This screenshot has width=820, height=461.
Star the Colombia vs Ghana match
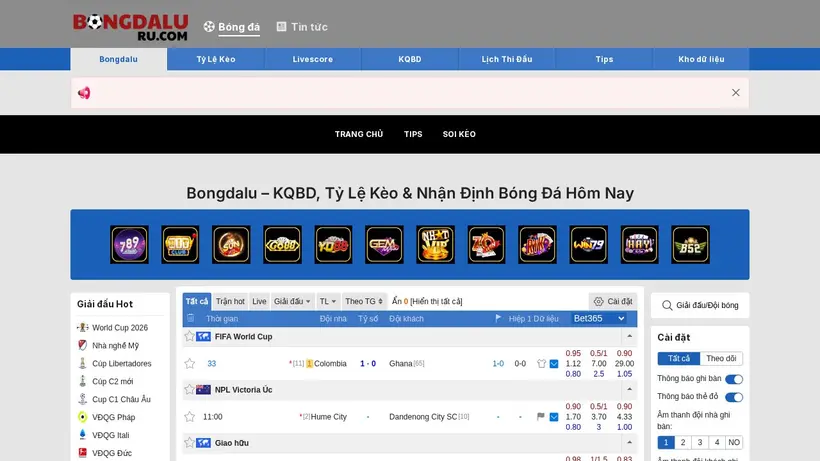(189, 364)
